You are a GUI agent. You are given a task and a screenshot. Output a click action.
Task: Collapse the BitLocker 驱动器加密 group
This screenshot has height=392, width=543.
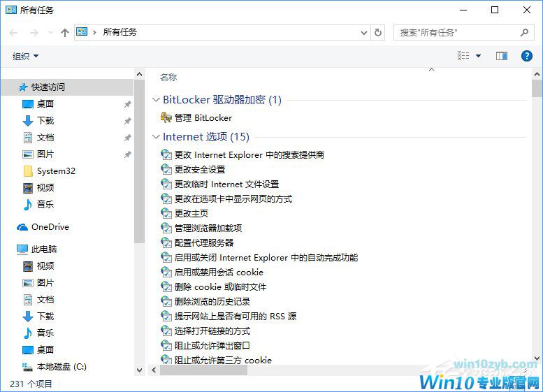click(x=156, y=100)
